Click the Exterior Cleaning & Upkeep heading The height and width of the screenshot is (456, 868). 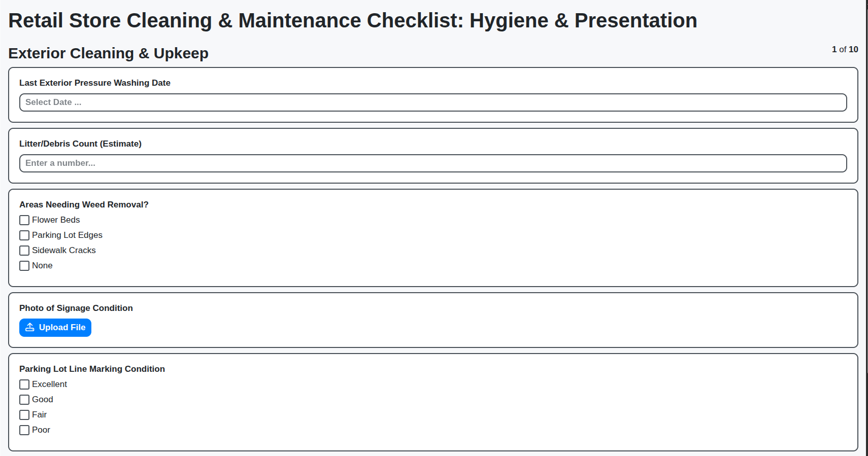(x=108, y=53)
